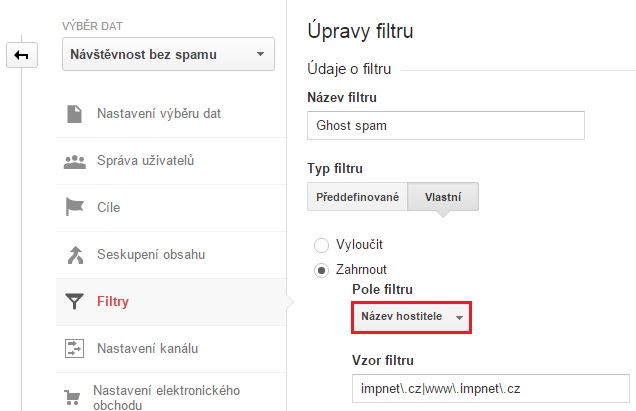Click the back arrow icon button
This screenshot has width=636, height=411.
pyautogui.click(x=22, y=55)
